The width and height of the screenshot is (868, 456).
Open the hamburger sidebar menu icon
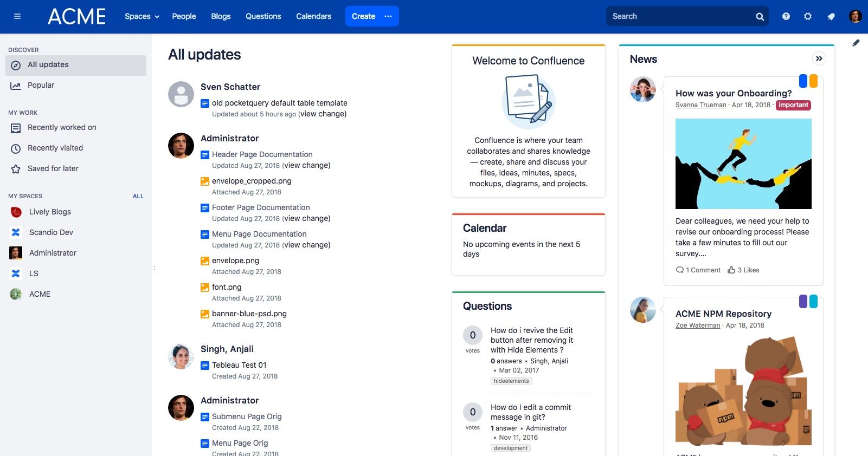pos(17,16)
